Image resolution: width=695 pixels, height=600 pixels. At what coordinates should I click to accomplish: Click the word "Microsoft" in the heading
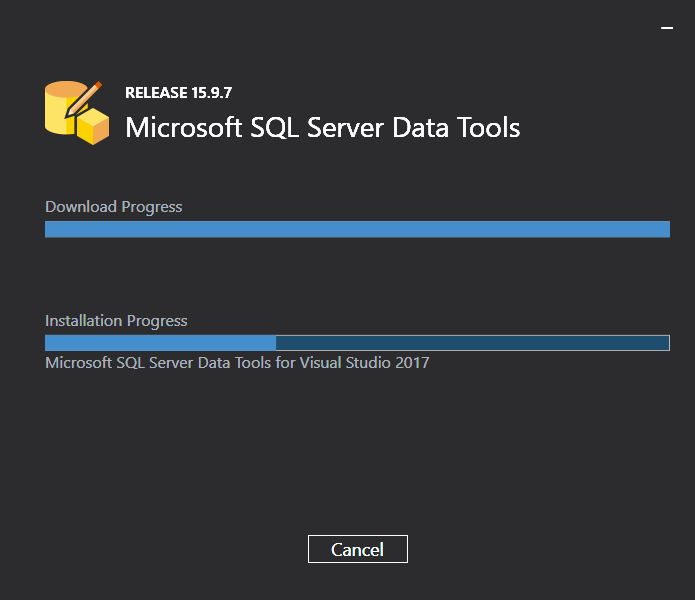pyautogui.click(x=183, y=128)
